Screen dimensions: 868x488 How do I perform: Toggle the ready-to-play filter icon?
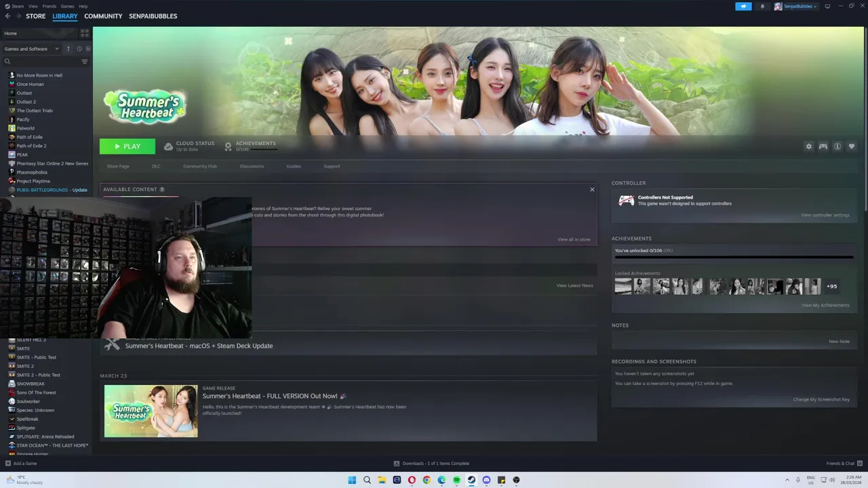tap(87, 49)
